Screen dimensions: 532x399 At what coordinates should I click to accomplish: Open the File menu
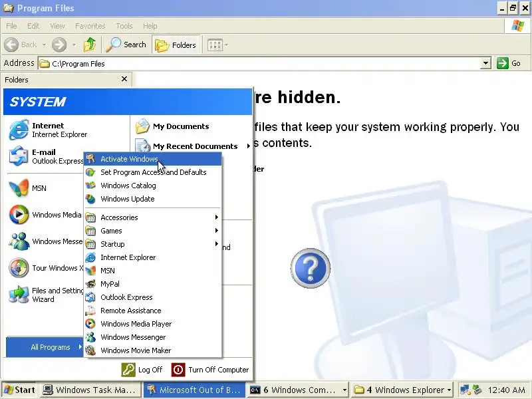click(11, 26)
